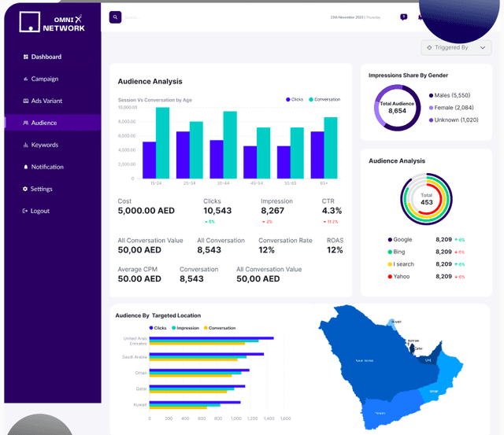Image resolution: width=504 pixels, height=435 pixels.
Task: Click the Notification bell icon
Action: pyautogui.click(x=25, y=167)
